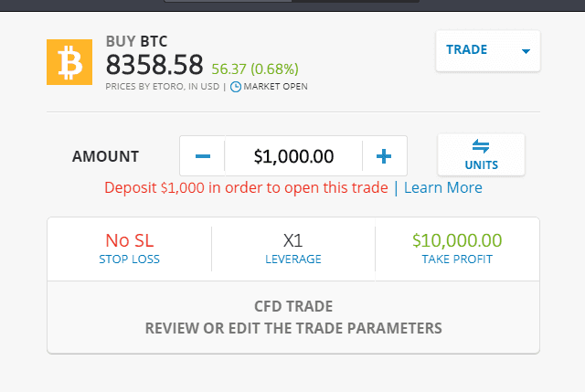Click the red Deposit $1,000 message
The width and height of the screenshot is (585, 392).
(247, 187)
